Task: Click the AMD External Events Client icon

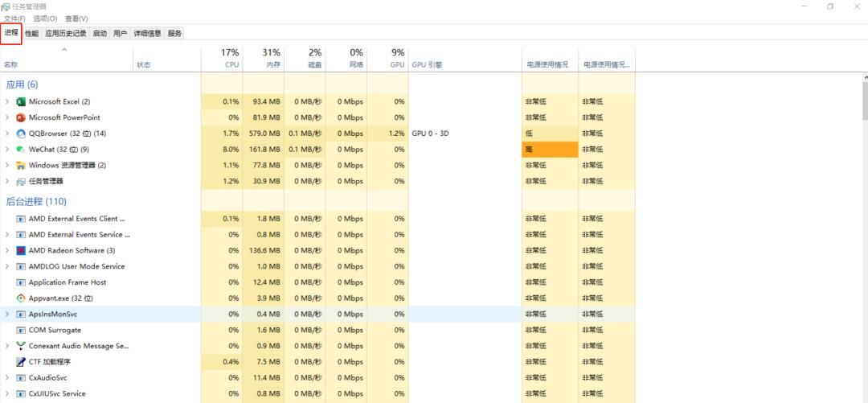Action: click(21, 219)
